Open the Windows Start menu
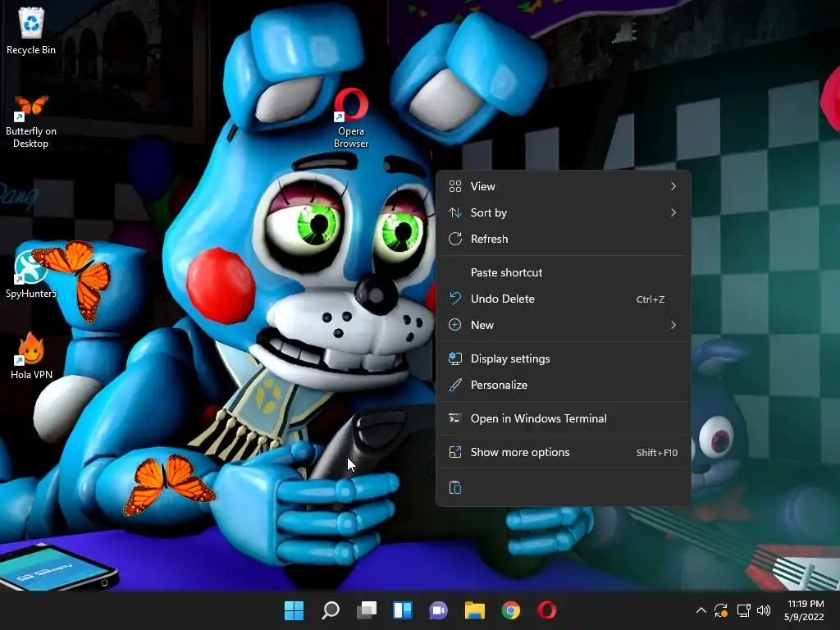 [x=294, y=610]
